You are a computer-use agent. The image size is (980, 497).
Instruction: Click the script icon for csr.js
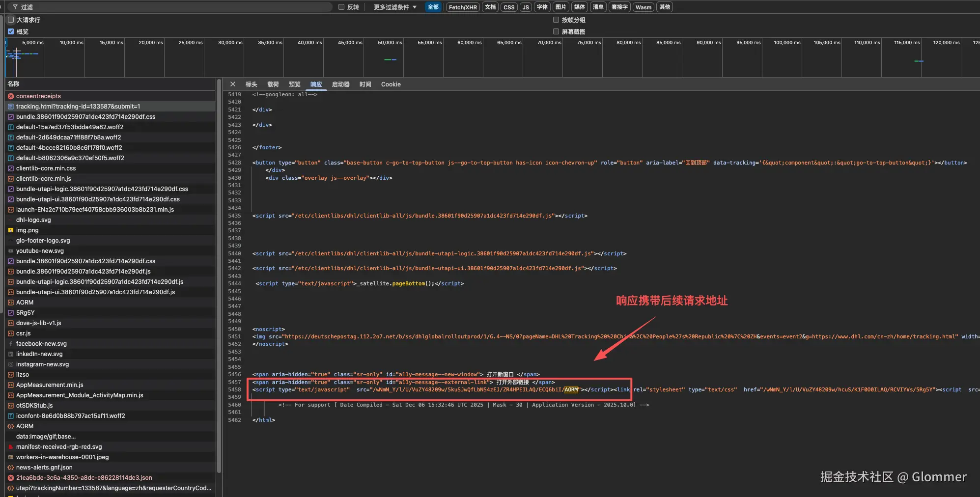11,333
